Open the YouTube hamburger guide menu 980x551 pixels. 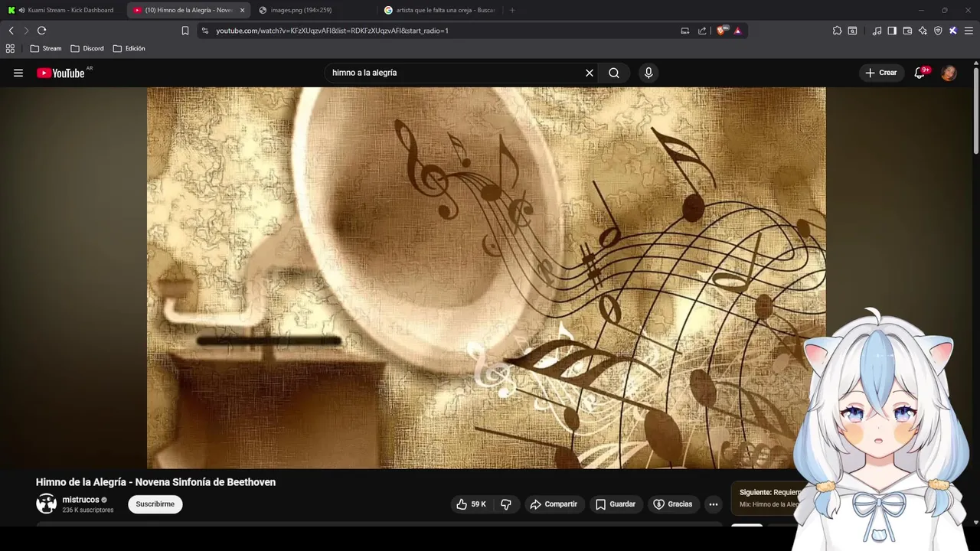click(x=18, y=73)
